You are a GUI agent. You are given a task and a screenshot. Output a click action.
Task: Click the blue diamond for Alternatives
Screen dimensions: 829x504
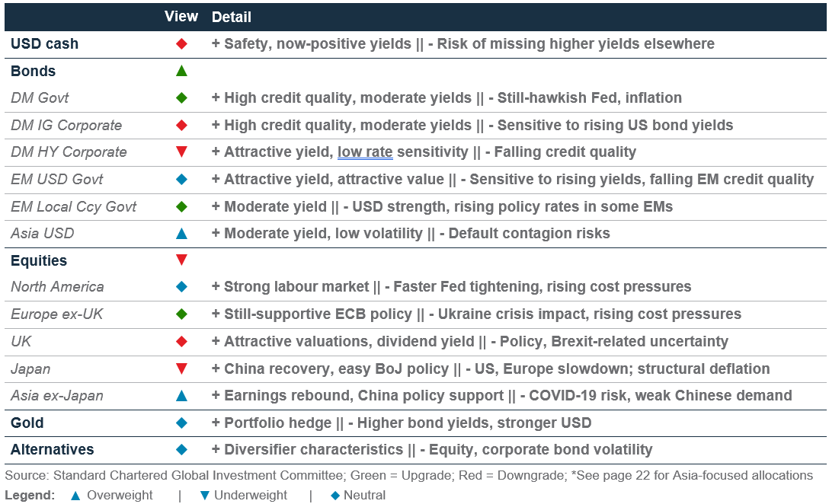tap(181, 450)
